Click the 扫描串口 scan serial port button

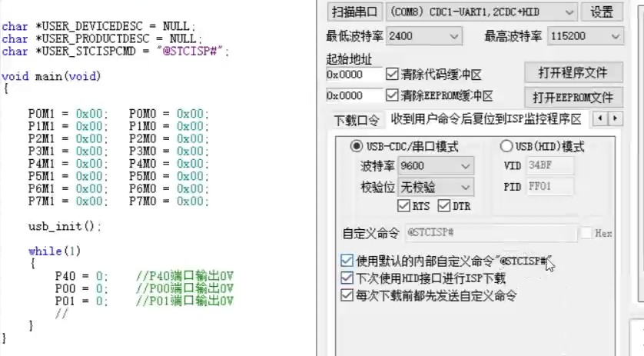[x=355, y=12]
